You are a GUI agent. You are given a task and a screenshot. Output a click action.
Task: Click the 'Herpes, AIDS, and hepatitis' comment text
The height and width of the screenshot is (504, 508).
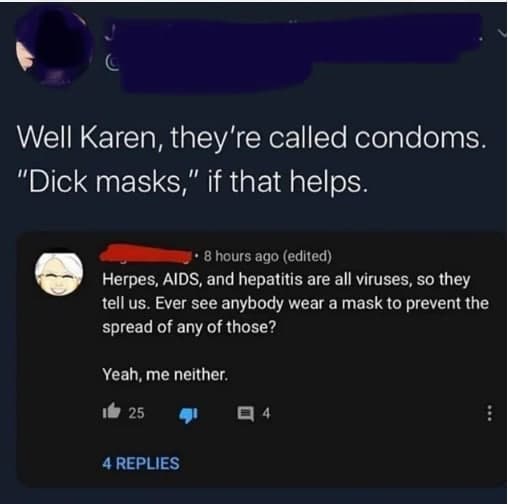295,303
